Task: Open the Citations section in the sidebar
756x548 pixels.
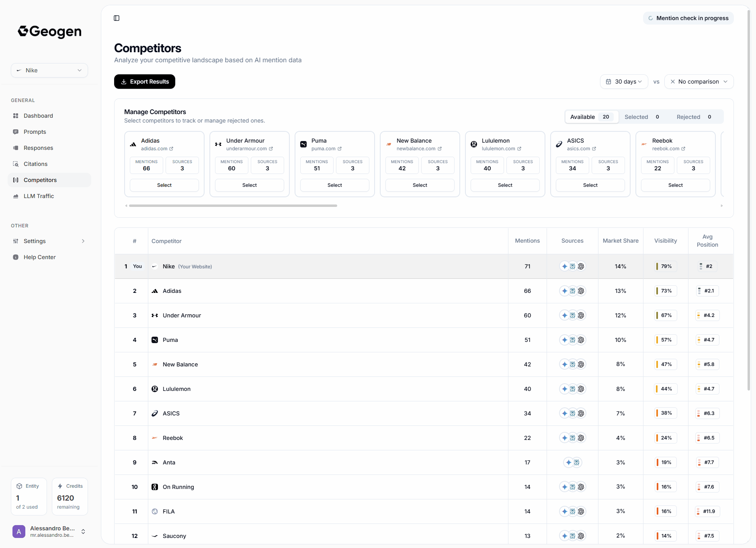Action: point(36,164)
